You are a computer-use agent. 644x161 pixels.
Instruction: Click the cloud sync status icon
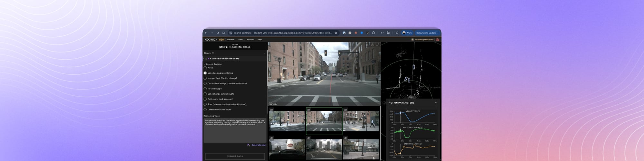coord(438,40)
